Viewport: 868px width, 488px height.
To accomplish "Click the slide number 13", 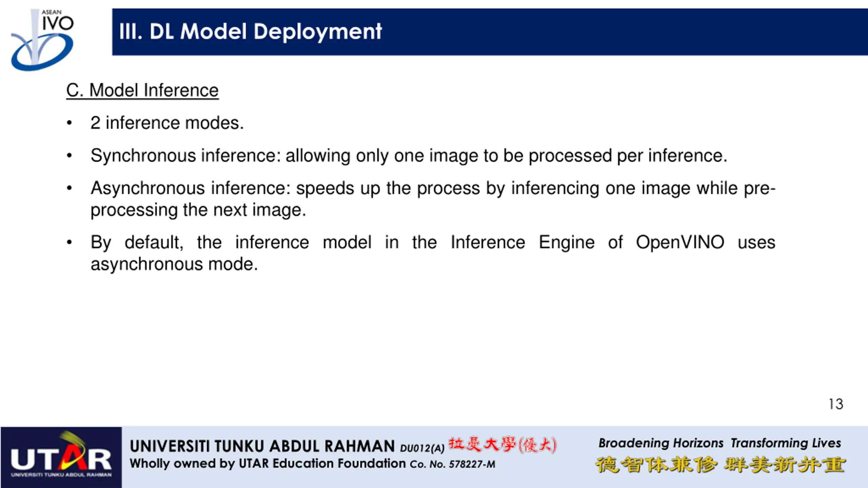I will coord(836,404).
